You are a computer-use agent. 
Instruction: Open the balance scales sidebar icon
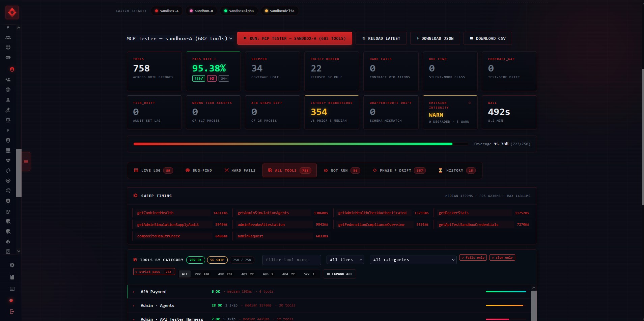[8, 120]
